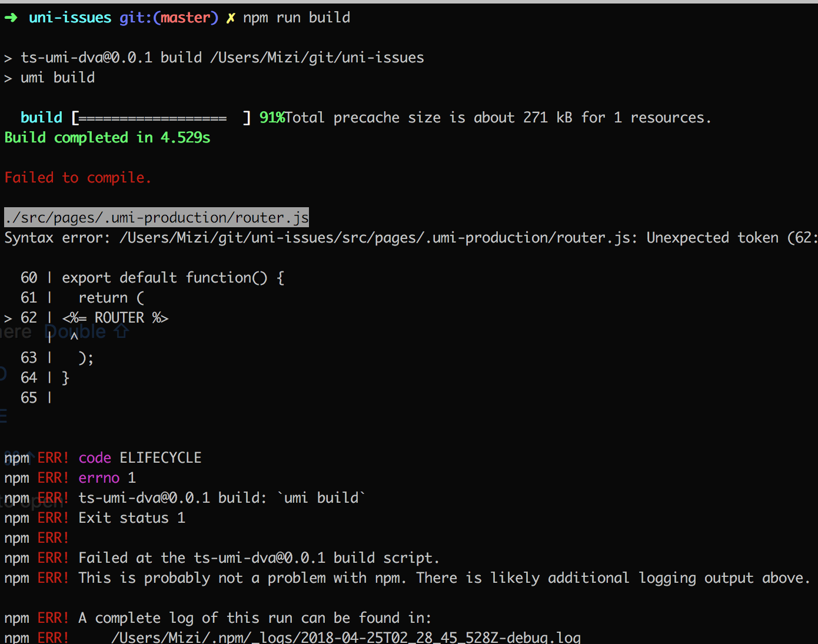Open the debug log path at bottom
This screenshot has height=644, width=818.
[345, 636]
